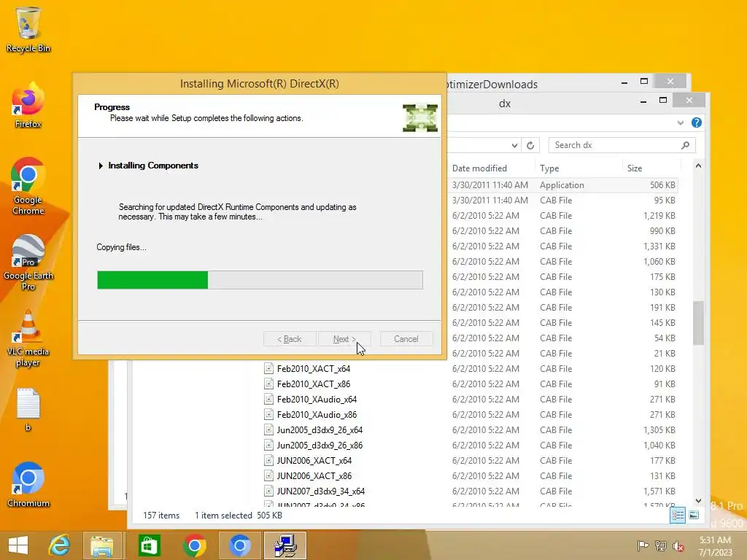Cancel the DirectX installation
The width and height of the screenshot is (747, 560).
tap(406, 339)
